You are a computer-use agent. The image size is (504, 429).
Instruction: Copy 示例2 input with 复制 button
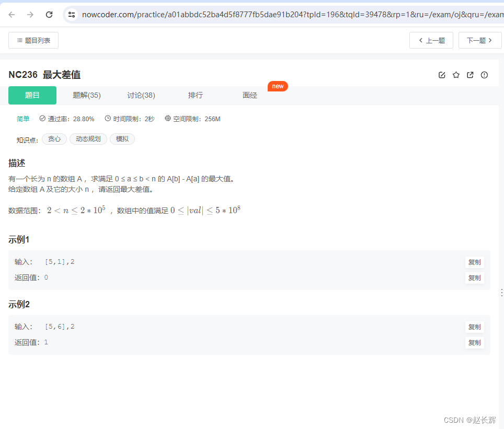point(474,327)
